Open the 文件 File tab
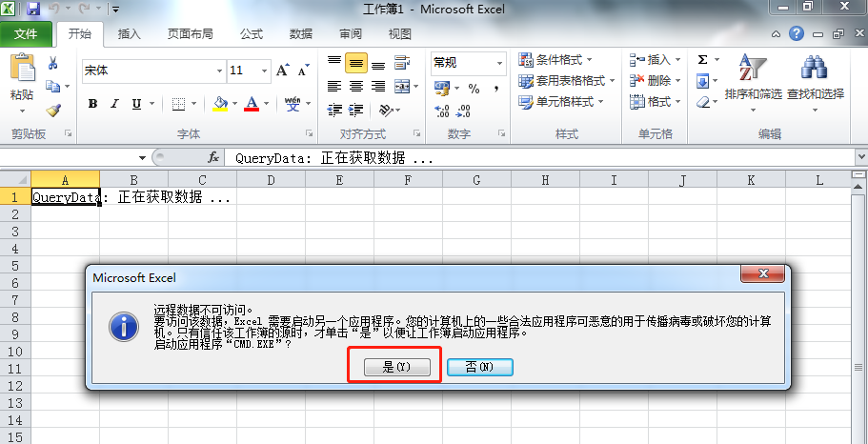The height and width of the screenshot is (444, 868). coord(26,34)
